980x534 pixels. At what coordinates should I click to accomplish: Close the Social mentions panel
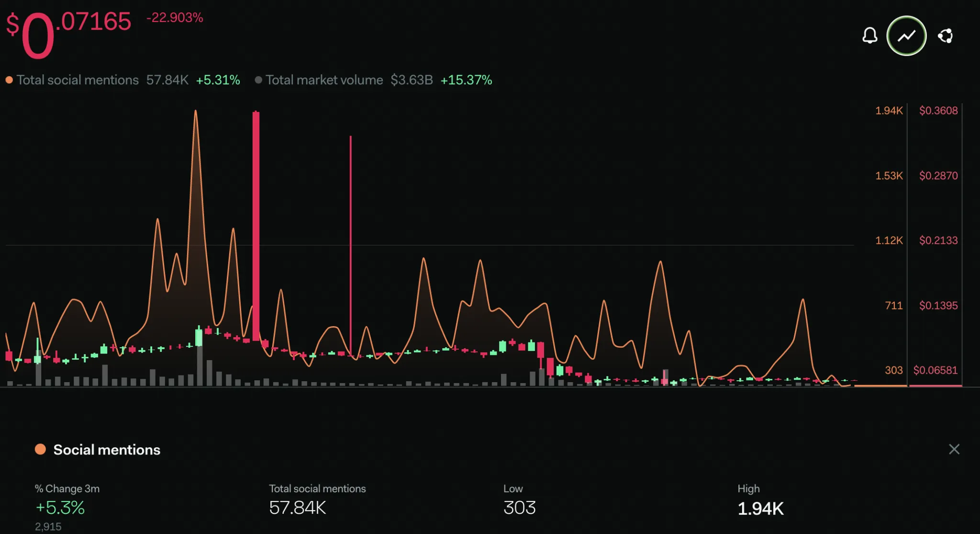click(954, 449)
